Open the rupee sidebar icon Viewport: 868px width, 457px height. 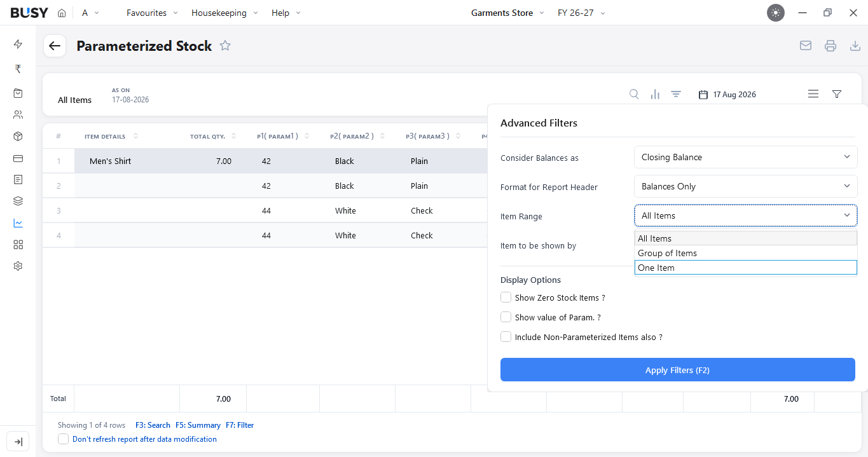click(18, 69)
